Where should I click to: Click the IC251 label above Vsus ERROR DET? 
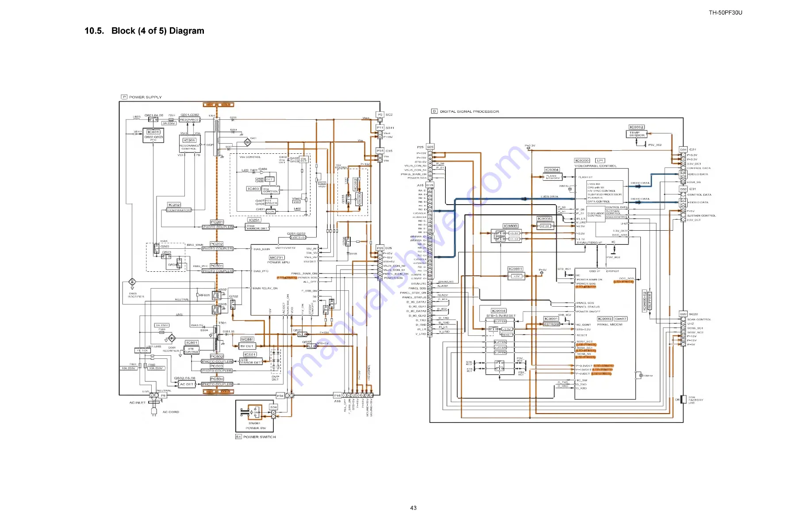pos(254,220)
